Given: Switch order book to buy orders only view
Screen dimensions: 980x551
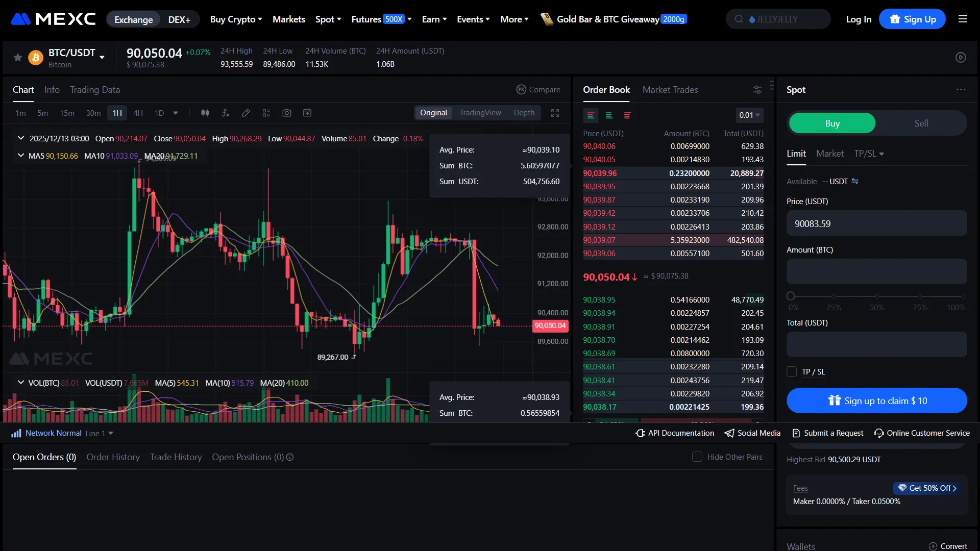Looking at the screenshot, I should pyautogui.click(x=609, y=115).
